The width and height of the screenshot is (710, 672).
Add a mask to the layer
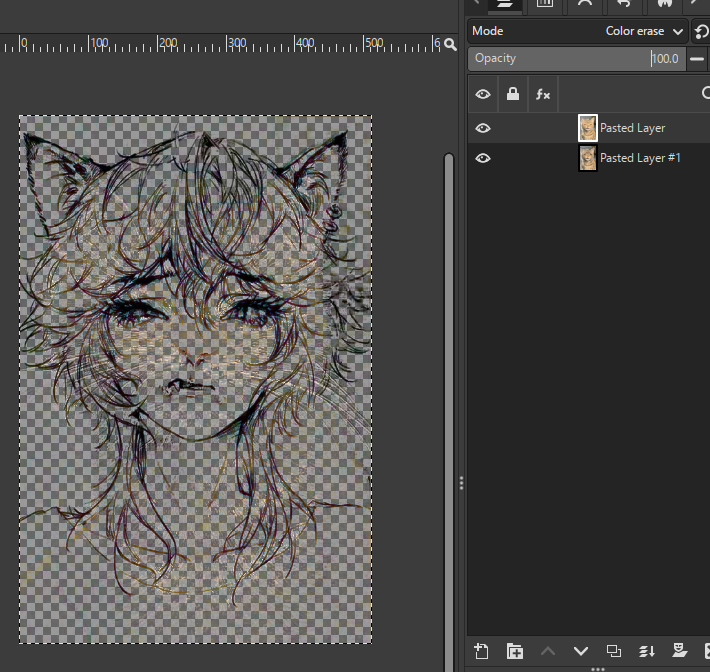pos(680,651)
